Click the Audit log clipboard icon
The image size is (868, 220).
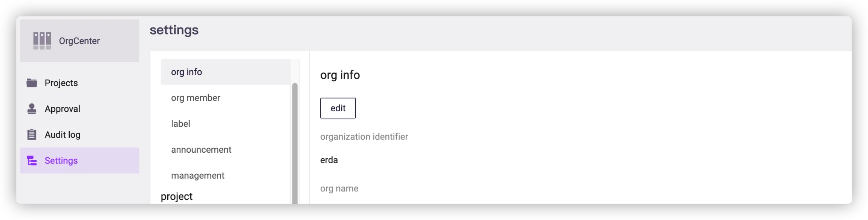(x=32, y=135)
